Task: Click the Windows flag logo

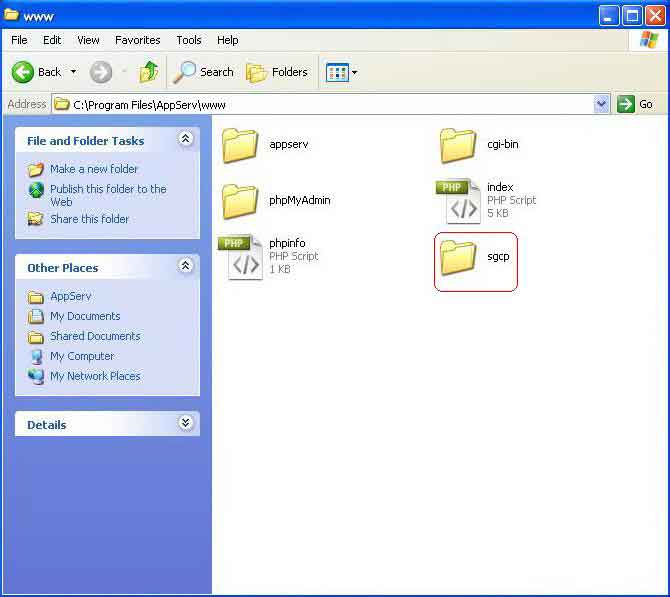Action: pyautogui.click(x=649, y=40)
